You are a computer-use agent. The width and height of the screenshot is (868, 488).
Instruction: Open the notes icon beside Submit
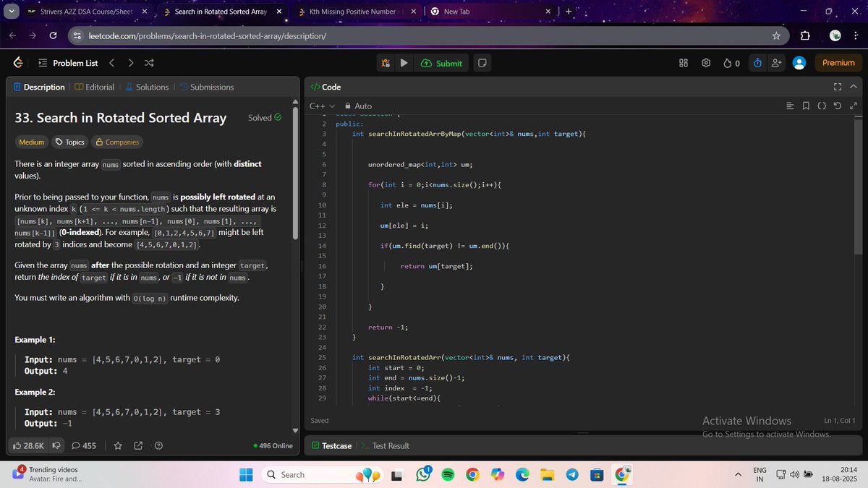(x=482, y=63)
